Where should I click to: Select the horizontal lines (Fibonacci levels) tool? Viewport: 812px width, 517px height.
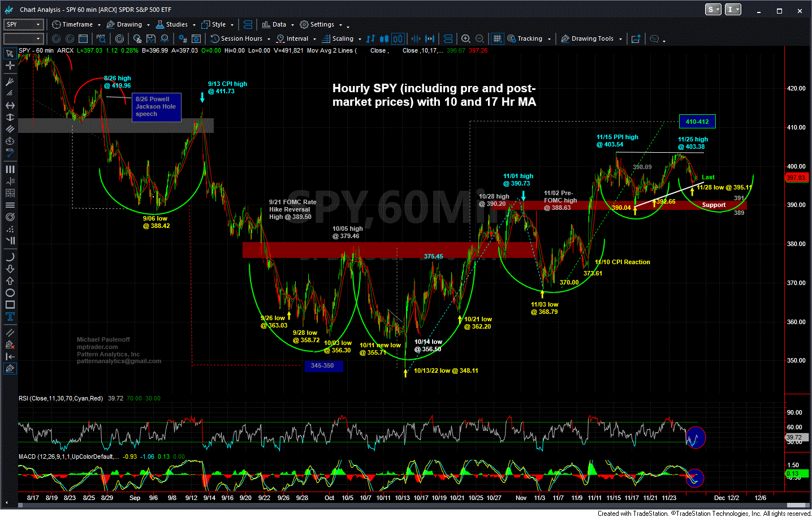click(x=10, y=205)
